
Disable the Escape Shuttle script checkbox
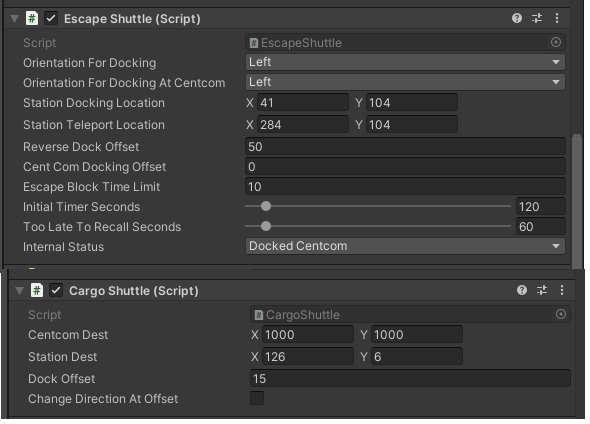51,18
